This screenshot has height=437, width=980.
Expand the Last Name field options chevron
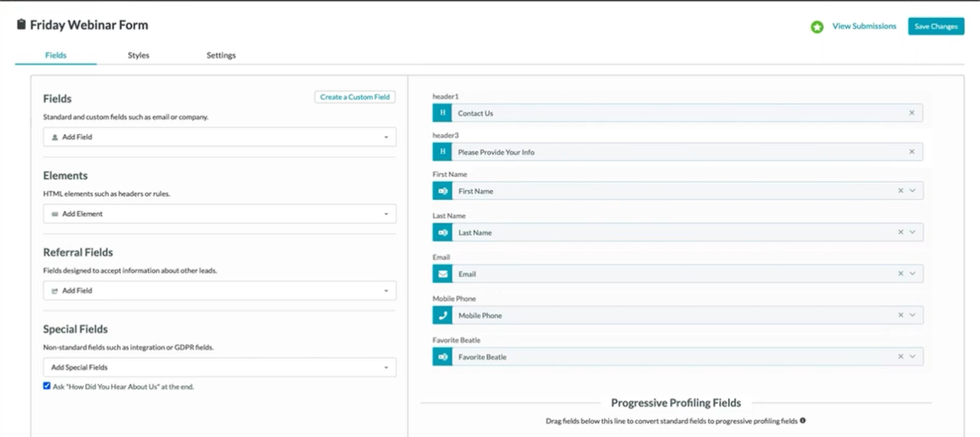point(912,233)
